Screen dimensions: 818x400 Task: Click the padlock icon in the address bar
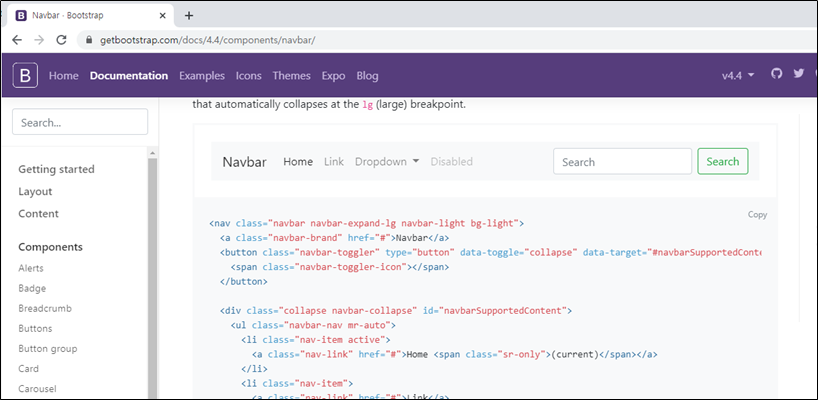pos(88,40)
